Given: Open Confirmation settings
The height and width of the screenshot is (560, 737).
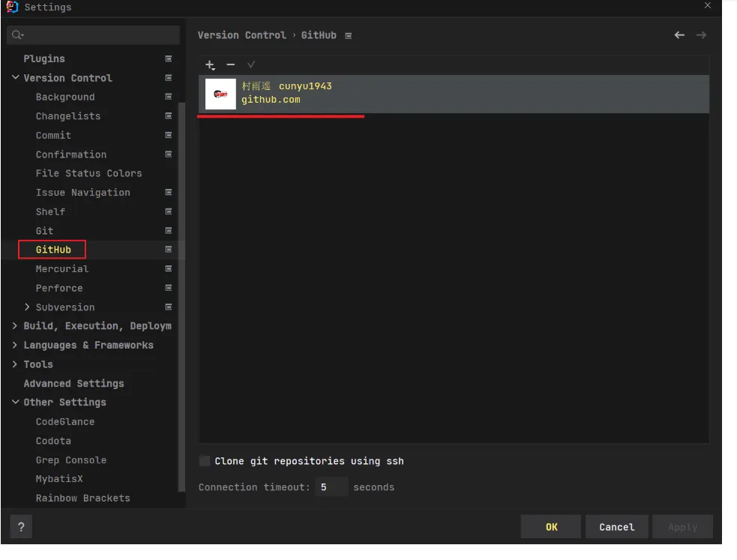Looking at the screenshot, I should (71, 154).
